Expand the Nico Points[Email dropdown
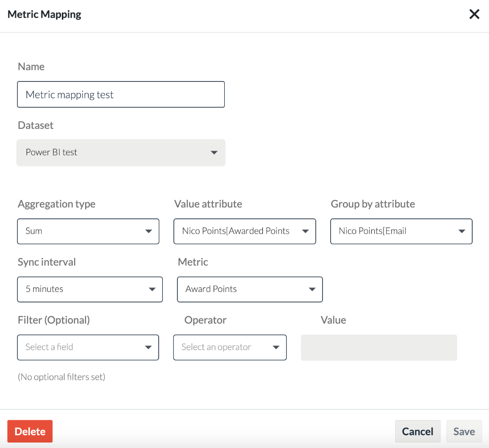The image size is (489, 448). click(401, 232)
